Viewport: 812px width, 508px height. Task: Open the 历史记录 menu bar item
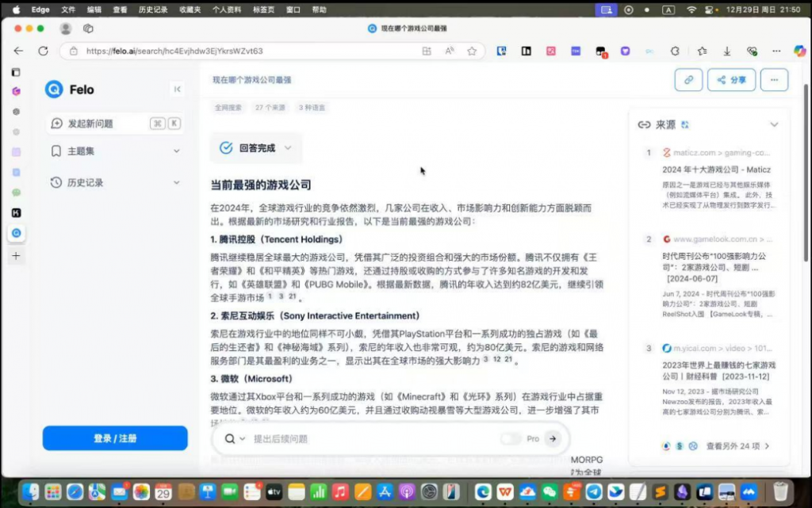(x=153, y=10)
